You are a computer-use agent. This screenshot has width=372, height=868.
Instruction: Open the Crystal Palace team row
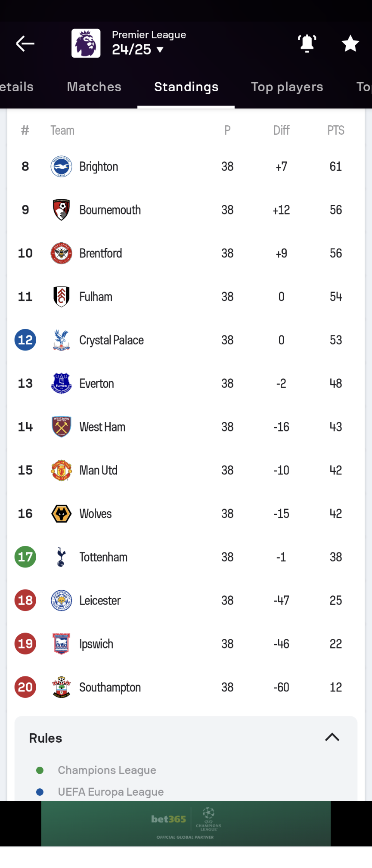click(186, 340)
